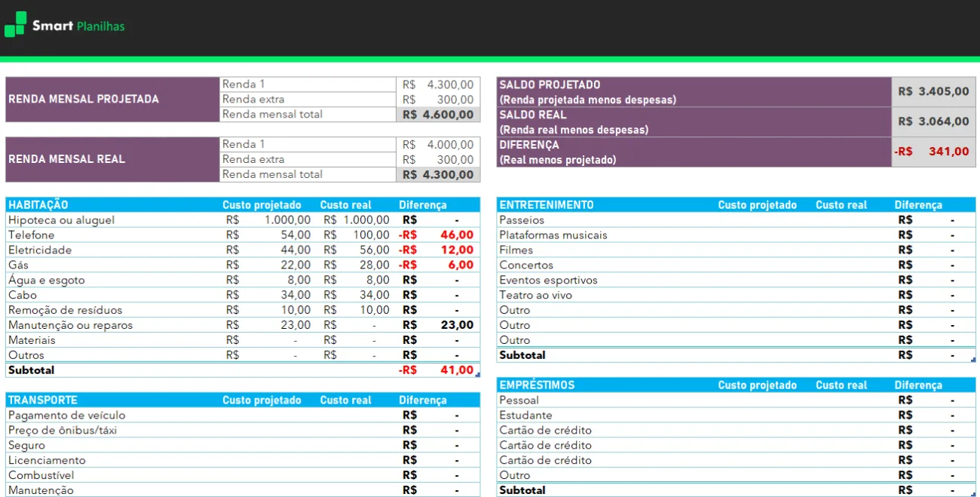Click the Habitação Subtotal -R$ 41,00 cell
This screenshot has height=497, width=980.
[x=436, y=370]
